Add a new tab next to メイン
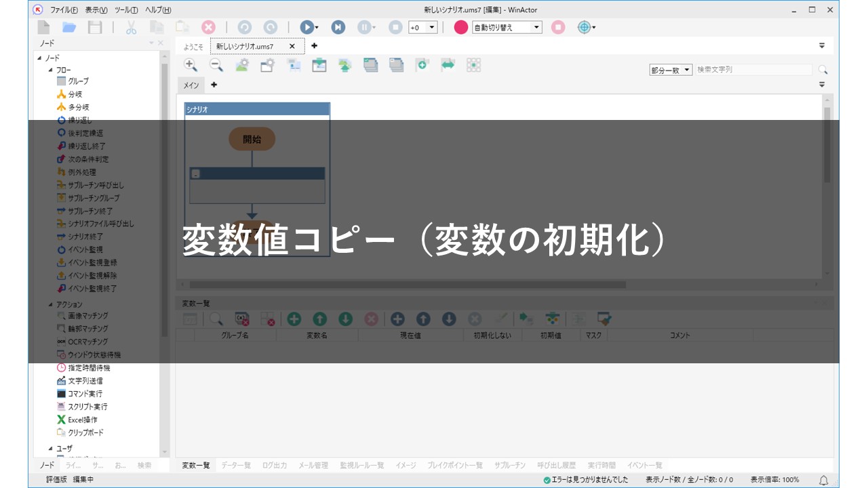 pyautogui.click(x=214, y=85)
